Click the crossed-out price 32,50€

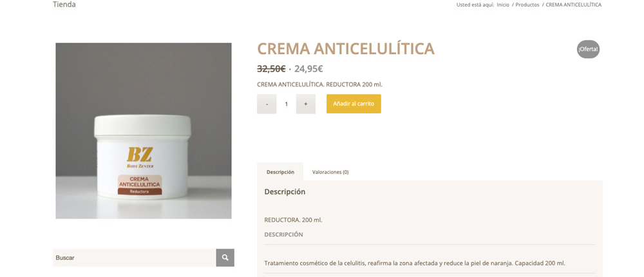[271, 69]
